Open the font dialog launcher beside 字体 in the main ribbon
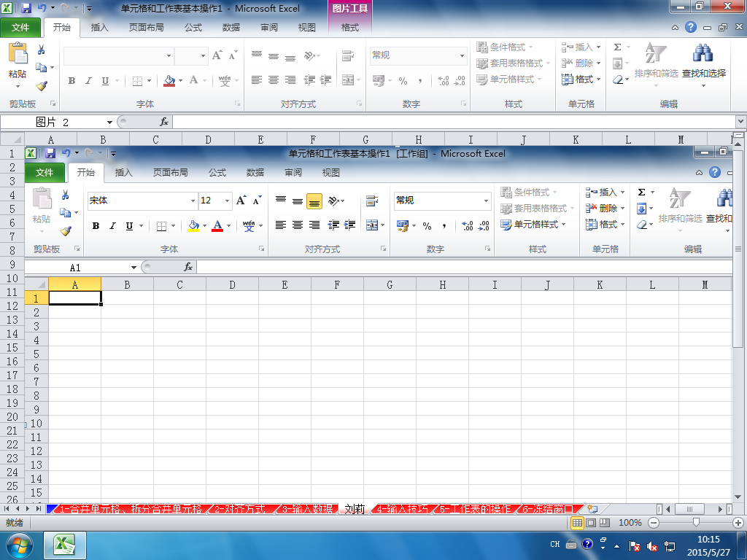 click(237, 104)
